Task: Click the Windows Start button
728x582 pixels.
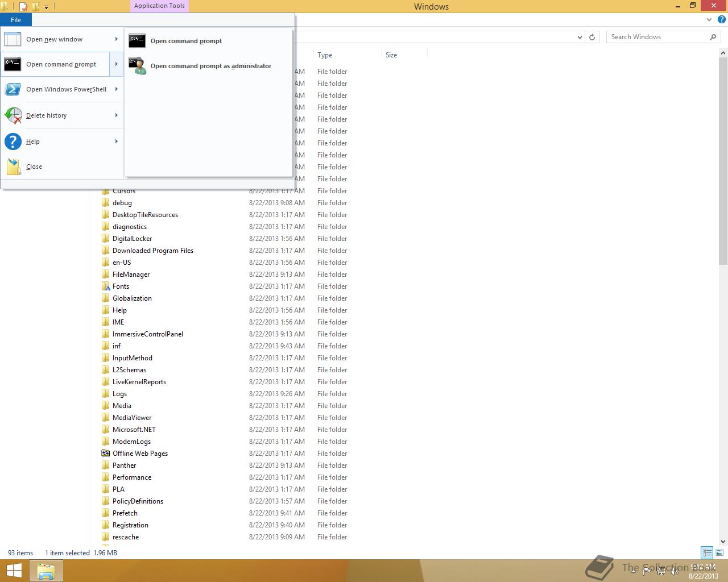Action: click(14, 571)
